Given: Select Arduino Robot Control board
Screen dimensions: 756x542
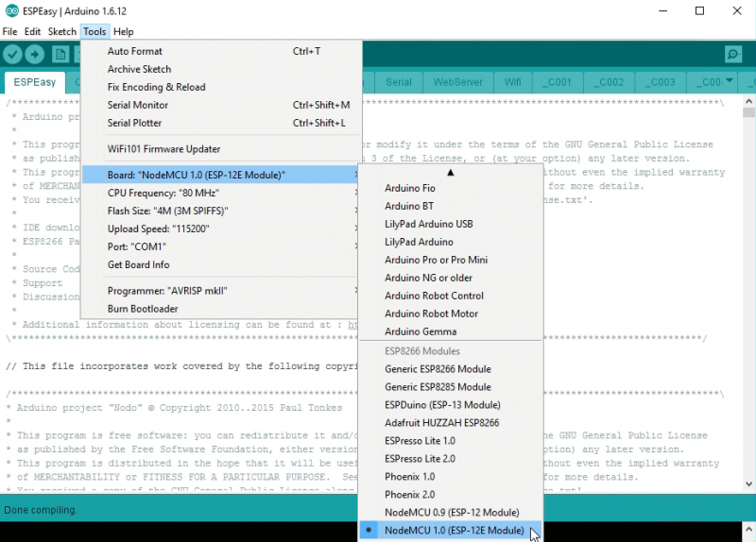Looking at the screenshot, I should point(451,296).
